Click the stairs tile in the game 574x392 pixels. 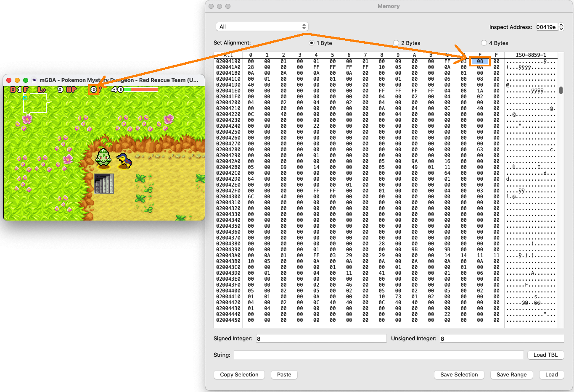click(104, 184)
